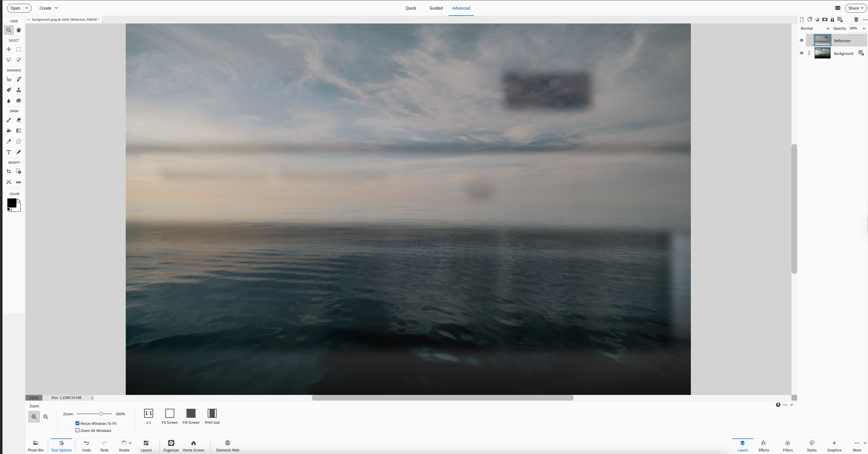Select the Hand tool

tap(19, 30)
